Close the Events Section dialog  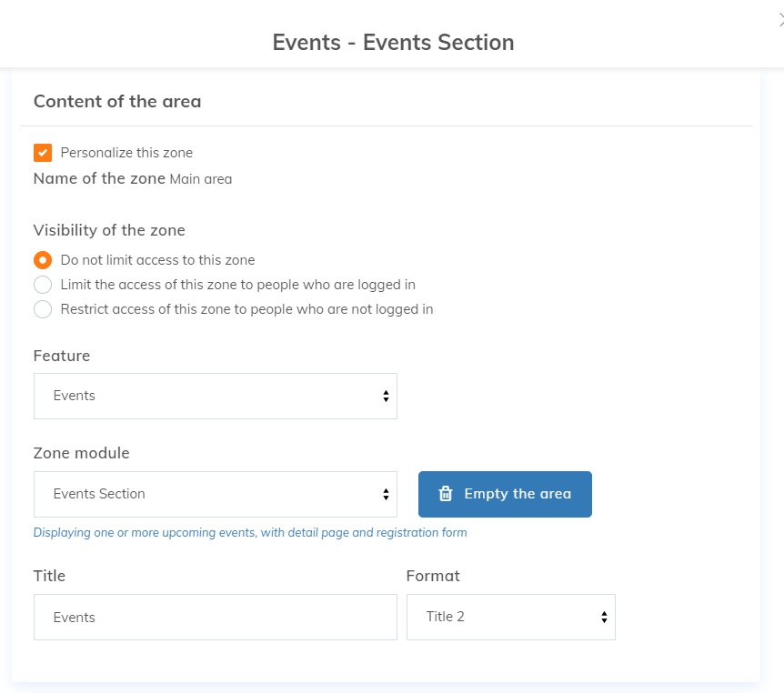tap(779, 22)
